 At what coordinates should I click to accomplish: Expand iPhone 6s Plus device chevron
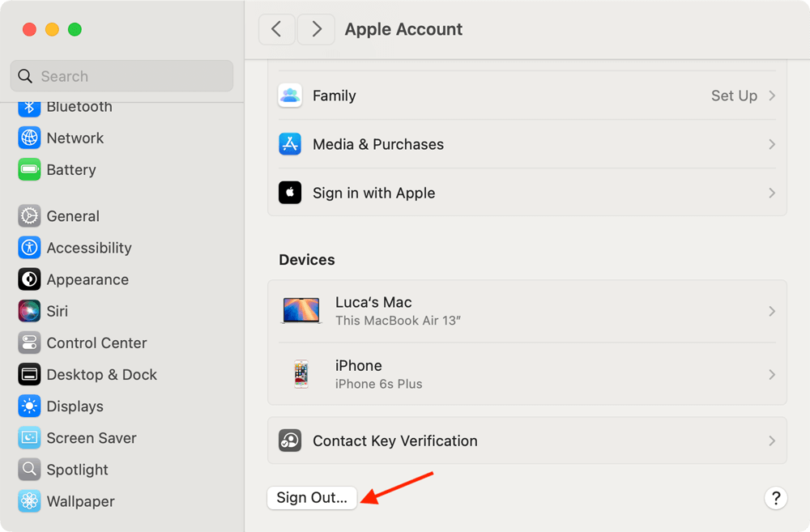coord(771,374)
